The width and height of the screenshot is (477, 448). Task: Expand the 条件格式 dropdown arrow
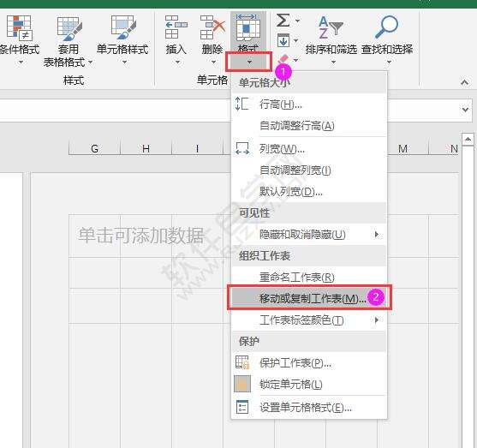21,63
